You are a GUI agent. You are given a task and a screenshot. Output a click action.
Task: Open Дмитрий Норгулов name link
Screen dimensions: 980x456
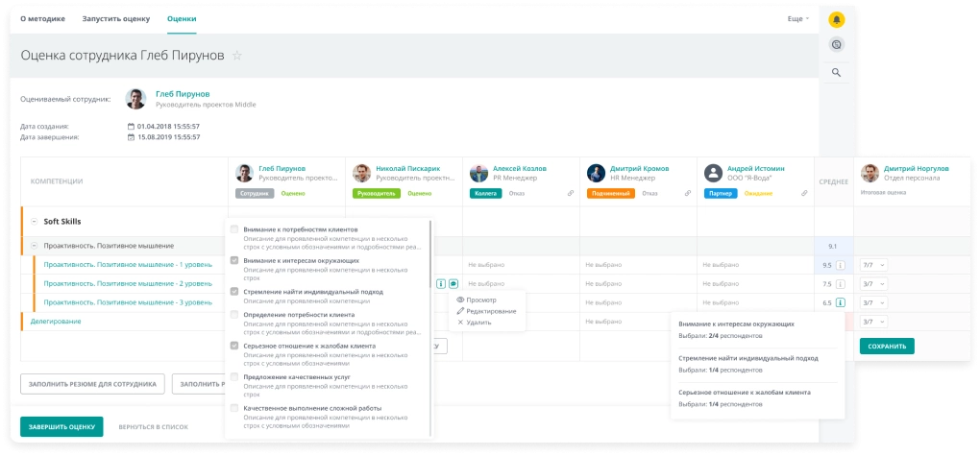coord(916,169)
